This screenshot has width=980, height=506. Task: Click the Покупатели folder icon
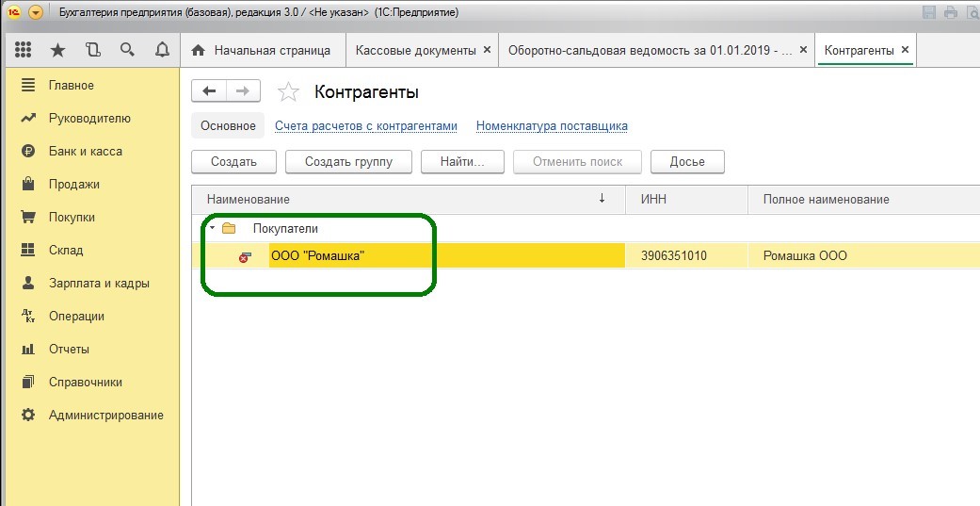tap(229, 228)
